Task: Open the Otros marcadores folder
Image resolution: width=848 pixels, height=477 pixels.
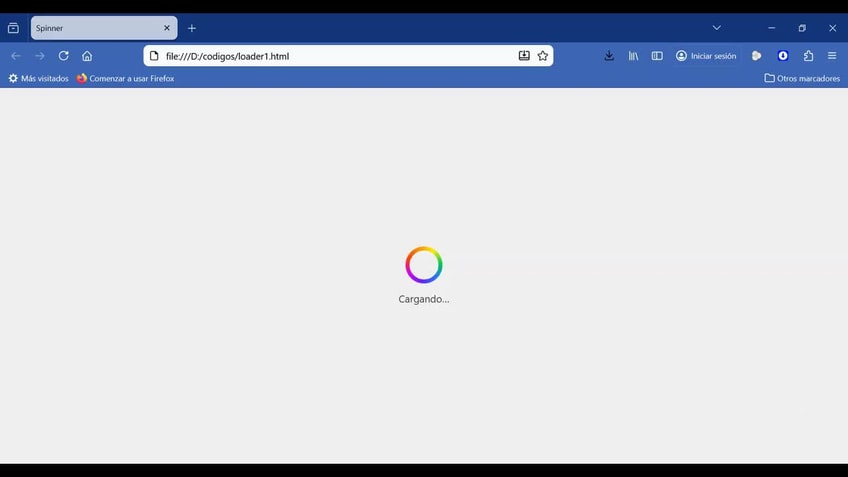Action: [802, 78]
